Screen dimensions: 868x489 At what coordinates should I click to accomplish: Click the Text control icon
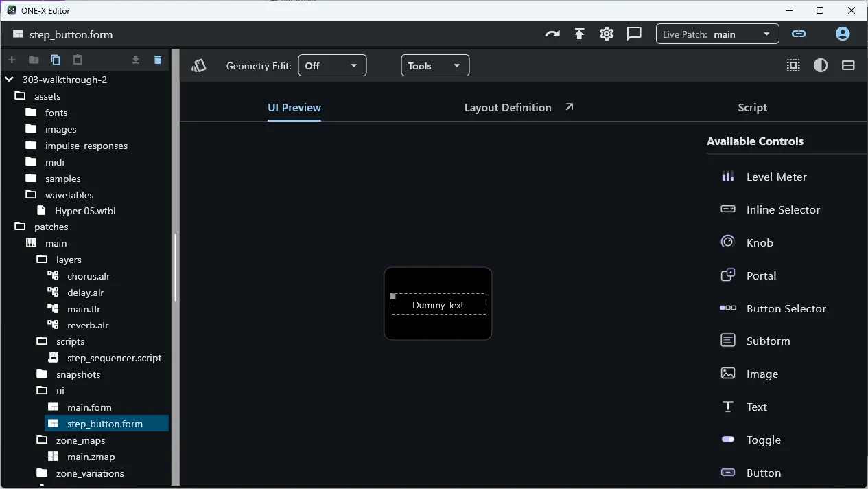tap(728, 407)
